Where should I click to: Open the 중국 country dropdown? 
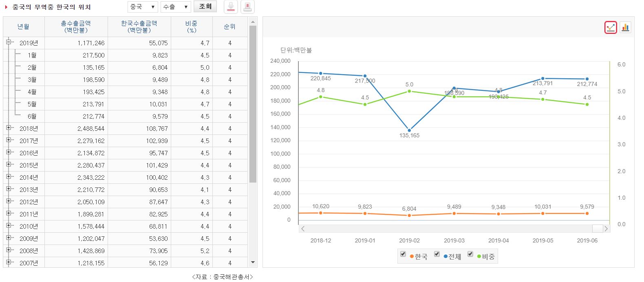[x=143, y=7]
